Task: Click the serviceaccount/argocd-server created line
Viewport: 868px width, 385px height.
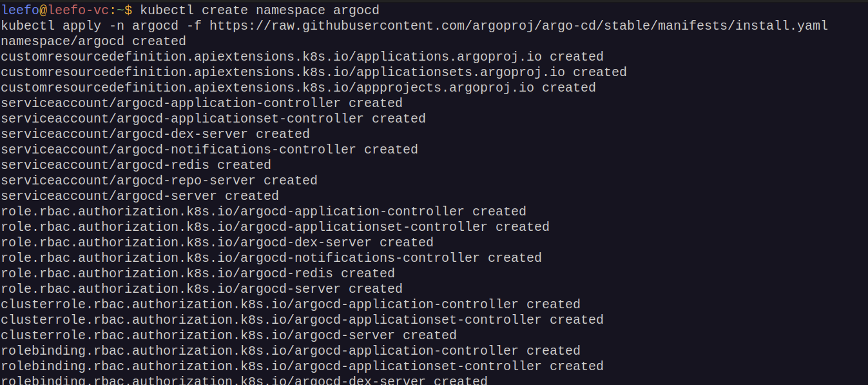Action: 140,196
